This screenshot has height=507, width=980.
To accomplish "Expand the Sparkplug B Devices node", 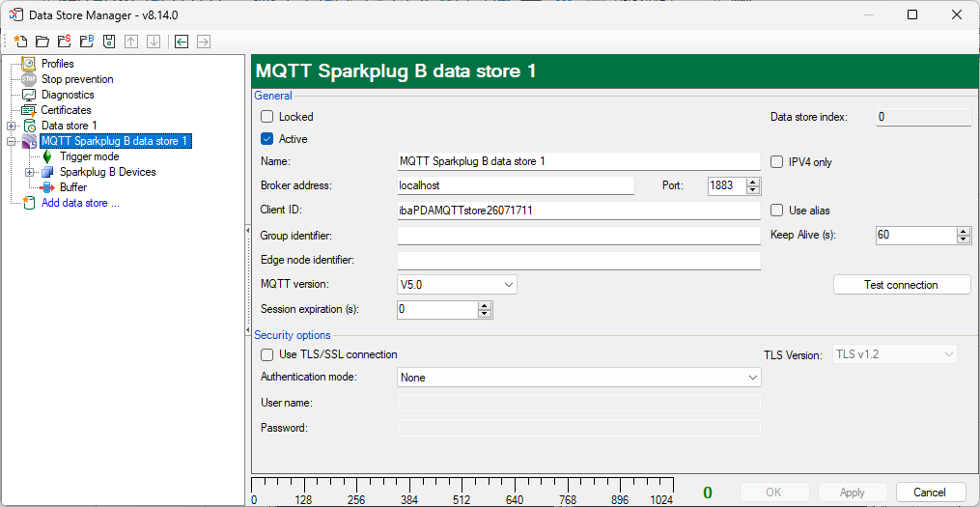I will [x=29, y=172].
